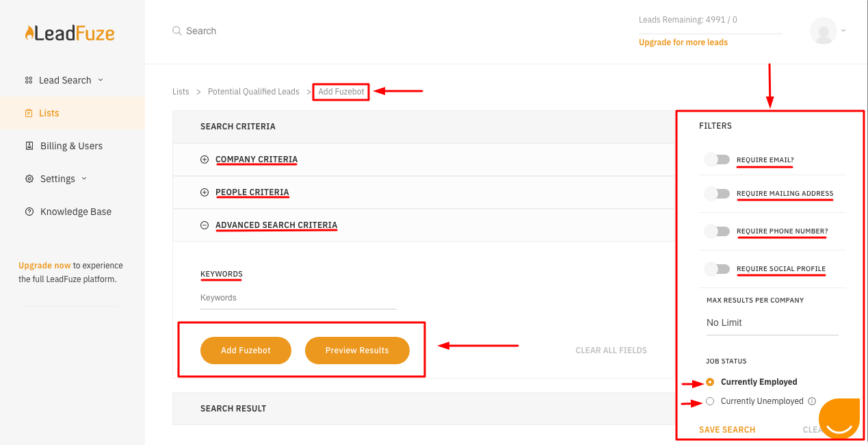This screenshot has width=868, height=445.
Task: Click minus icon next to Advanced Search Criteria
Action: [205, 225]
